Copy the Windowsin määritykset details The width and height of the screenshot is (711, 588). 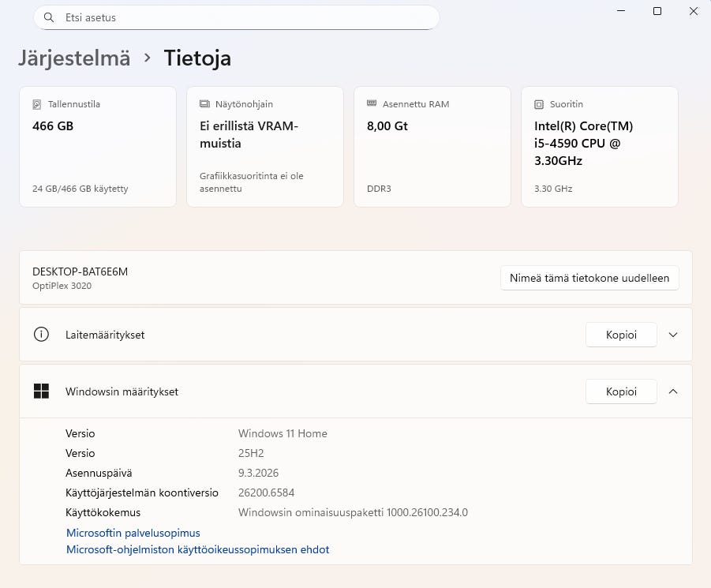pos(621,391)
